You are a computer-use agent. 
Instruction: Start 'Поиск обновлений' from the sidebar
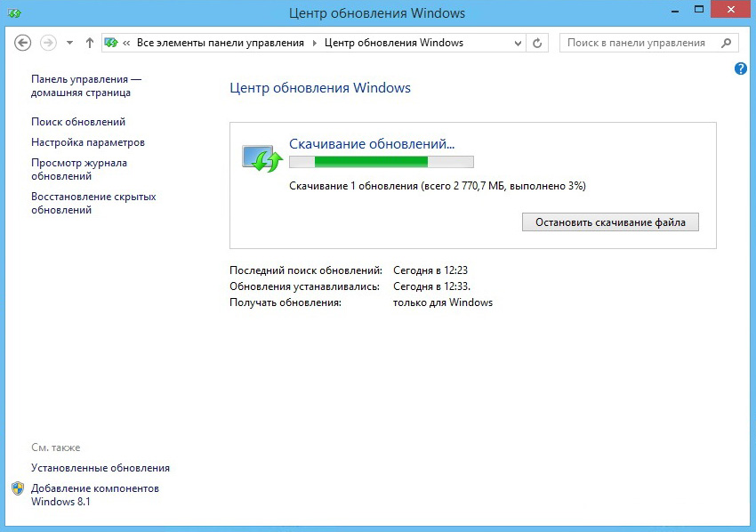[78, 122]
